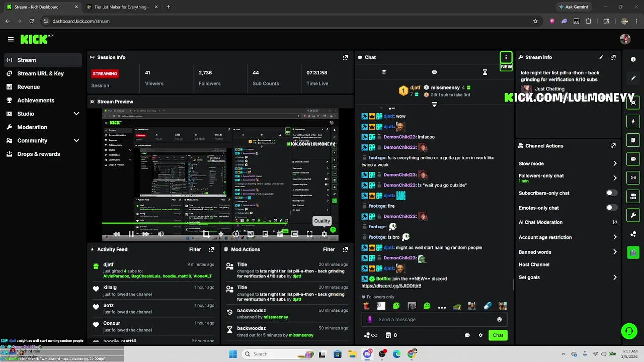Image resolution: width=644 pixels, height=362 pixels.
Task: Send message with green Chat button
Action: point(498,335)
